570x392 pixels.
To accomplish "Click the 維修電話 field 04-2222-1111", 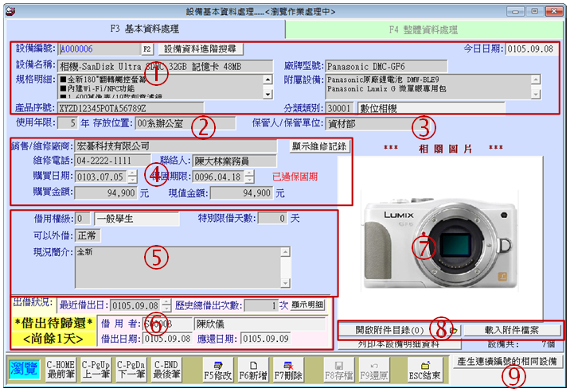I will pyautogui.click(x=113, y=161).
